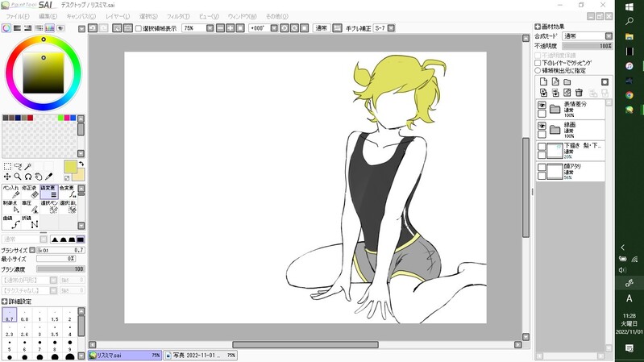Screen dimensions: 644x362
Task: Choose the magic wand tool
Action: point(28,166)
